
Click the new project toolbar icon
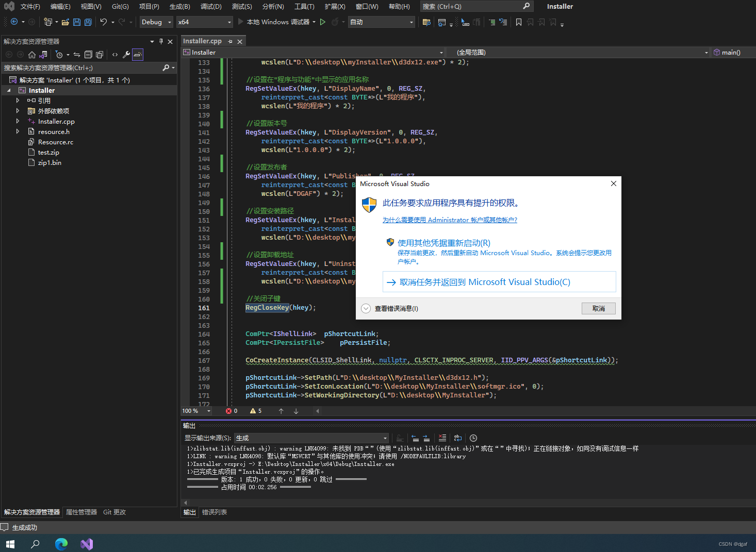click(x=48, y=22)
